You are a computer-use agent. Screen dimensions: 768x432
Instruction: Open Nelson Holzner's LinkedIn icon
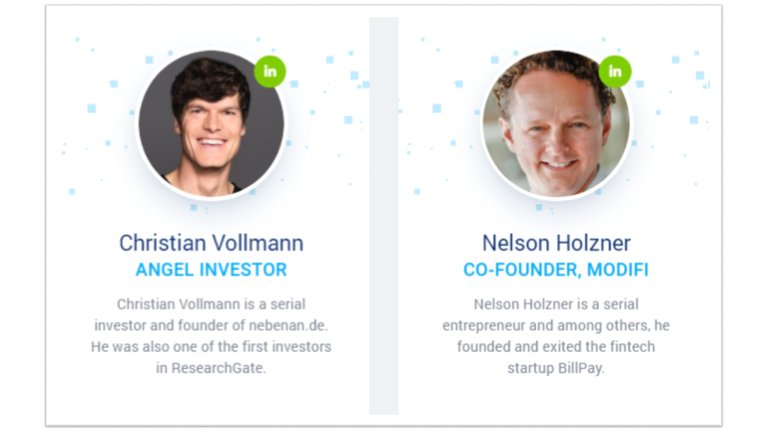point(615,72)
